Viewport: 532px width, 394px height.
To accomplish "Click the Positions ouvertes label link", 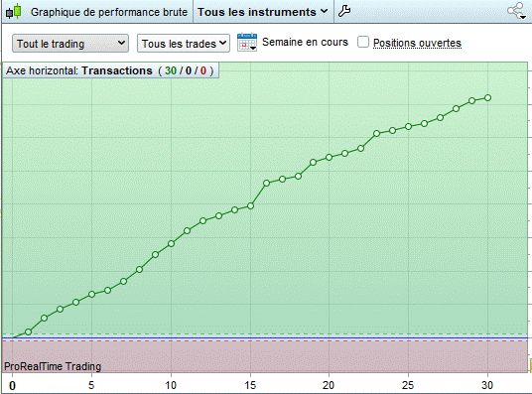I will 417,43.
